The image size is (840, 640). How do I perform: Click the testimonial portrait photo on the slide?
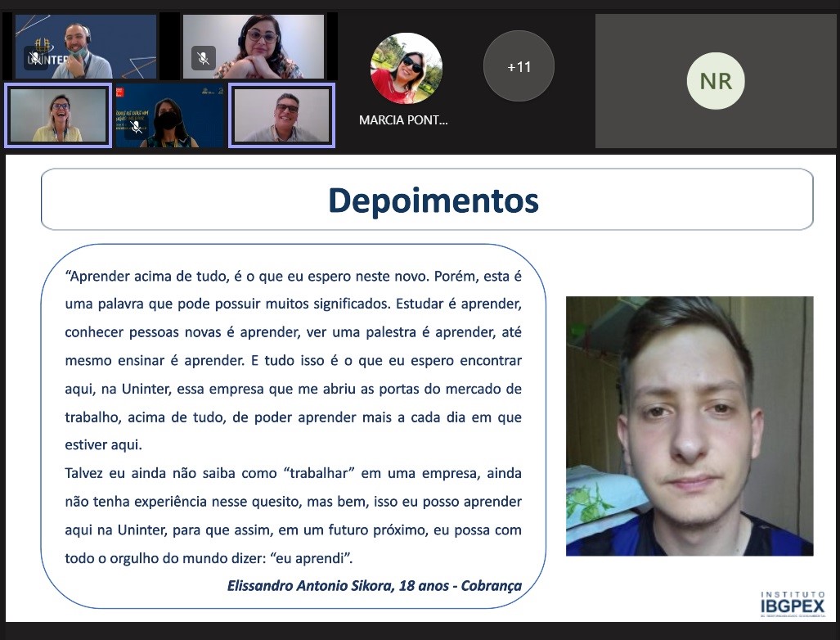click(689, 426)
